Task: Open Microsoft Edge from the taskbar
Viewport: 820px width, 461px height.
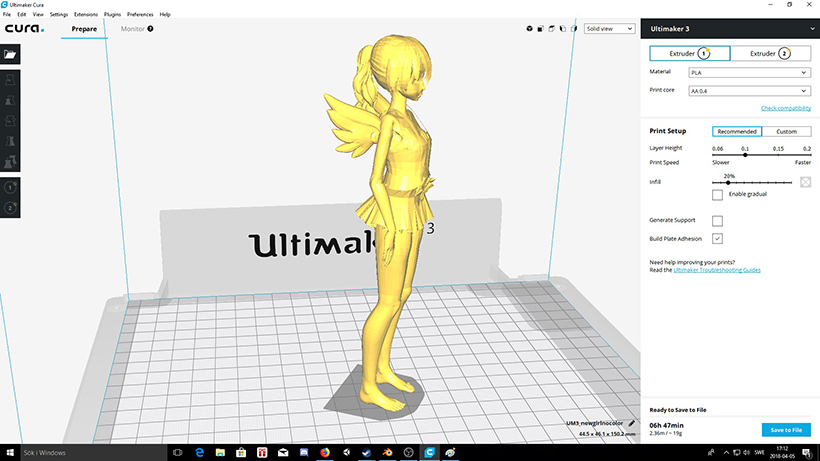Action: [199, 453]
